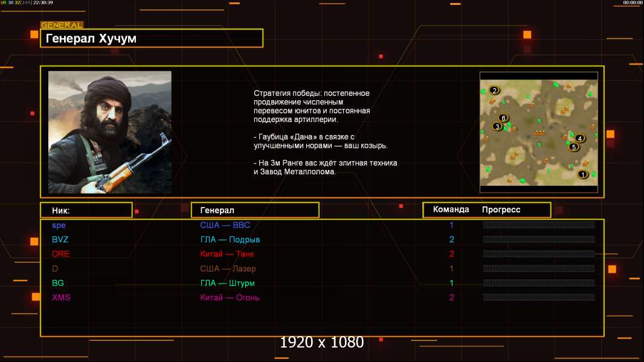Pick start position marker 5 on minimap
Screen dimensions: 644x362
pyautogui.click(x=574, y=147)
